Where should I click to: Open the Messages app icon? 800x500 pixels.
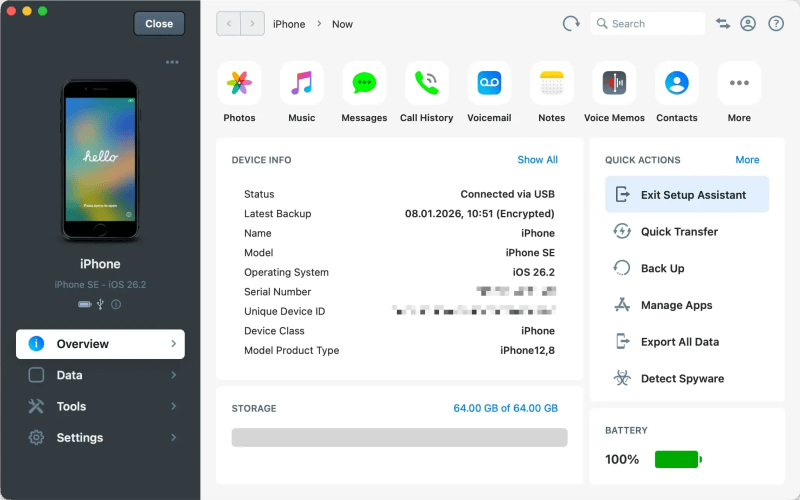tap(364, 83)
